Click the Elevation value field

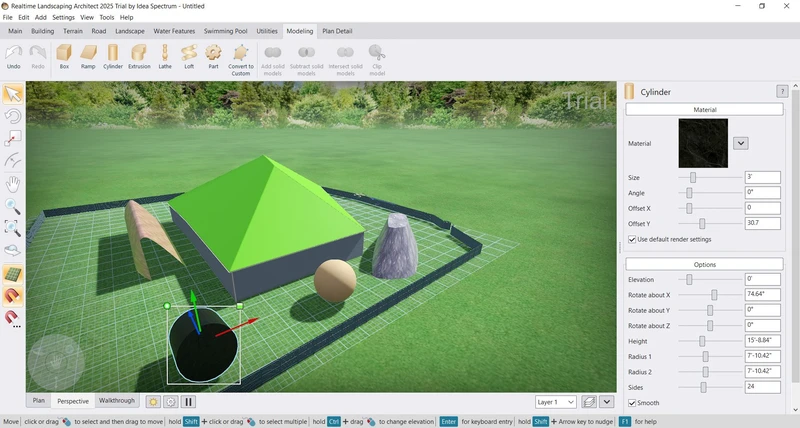click(x=762, y=279)
